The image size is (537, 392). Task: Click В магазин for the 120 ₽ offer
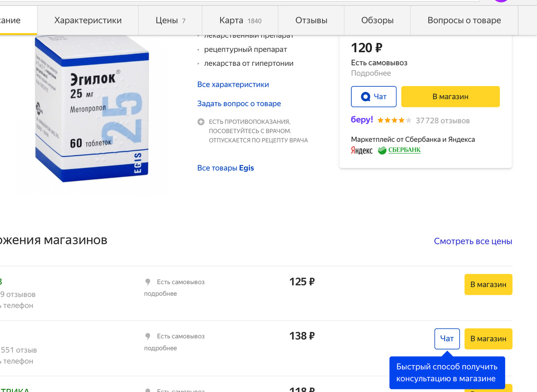tap(450, 97)
